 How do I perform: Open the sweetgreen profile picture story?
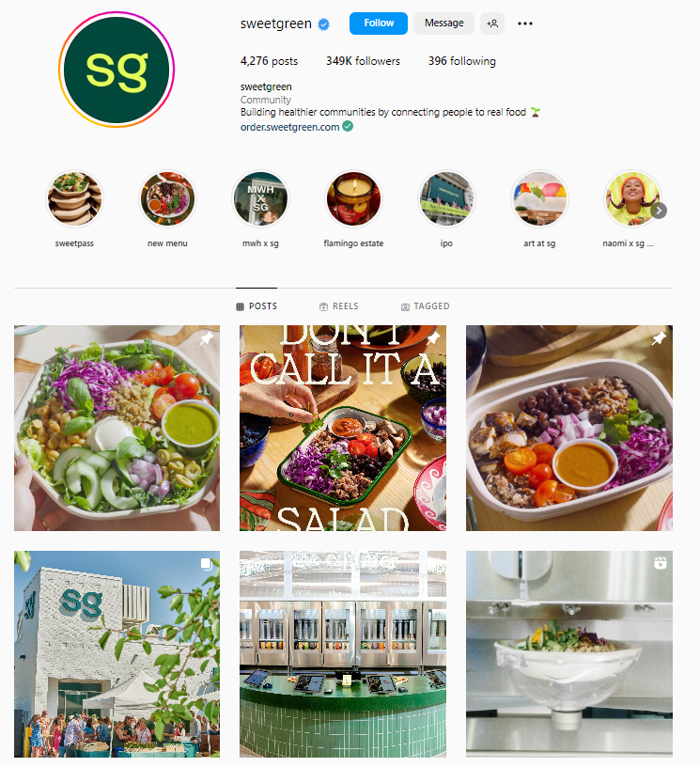click(117, 70)
